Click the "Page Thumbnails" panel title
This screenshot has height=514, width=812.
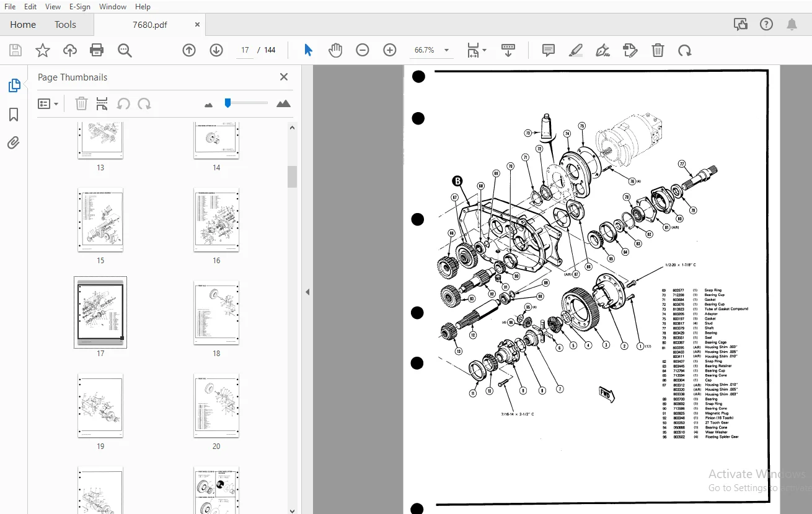[x=73, y=77]
